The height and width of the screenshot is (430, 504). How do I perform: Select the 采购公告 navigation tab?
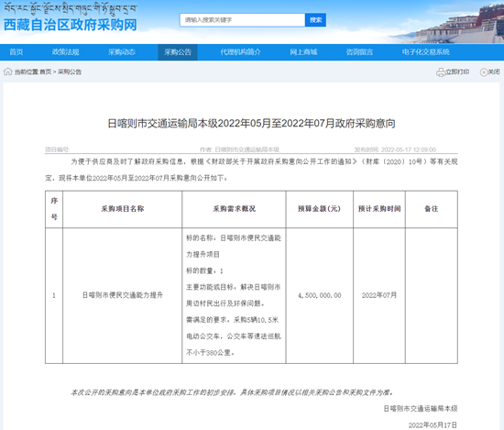pyautogui.click(x=178, y=52)
